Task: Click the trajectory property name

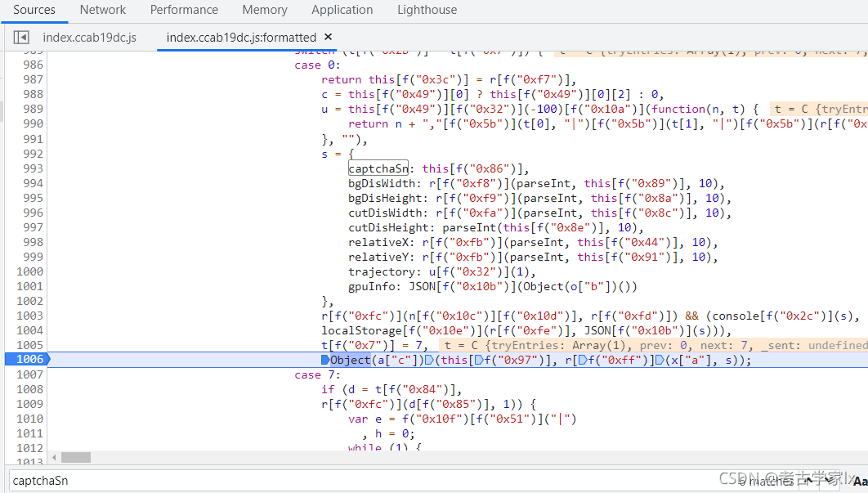Action: pos(382,272)
